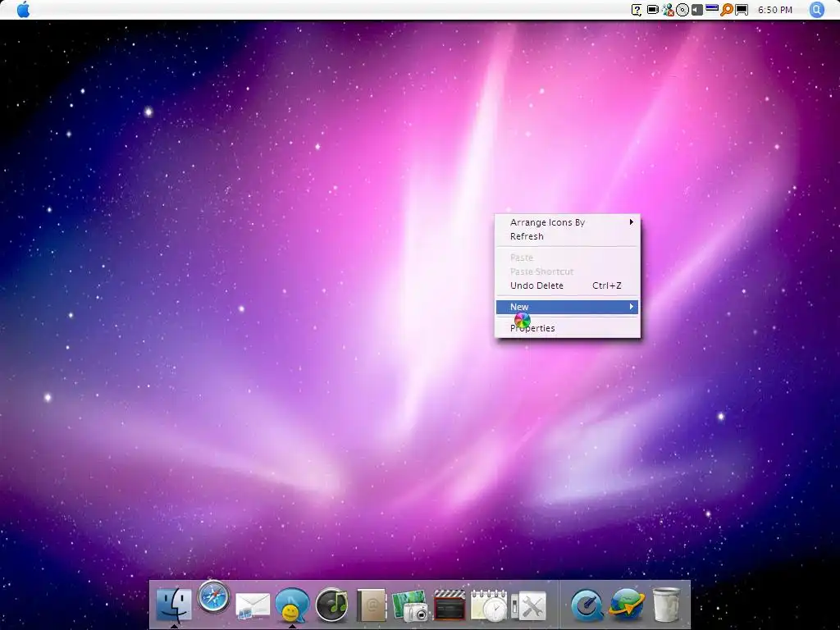Open the Apple logo menu

(23, 10)
